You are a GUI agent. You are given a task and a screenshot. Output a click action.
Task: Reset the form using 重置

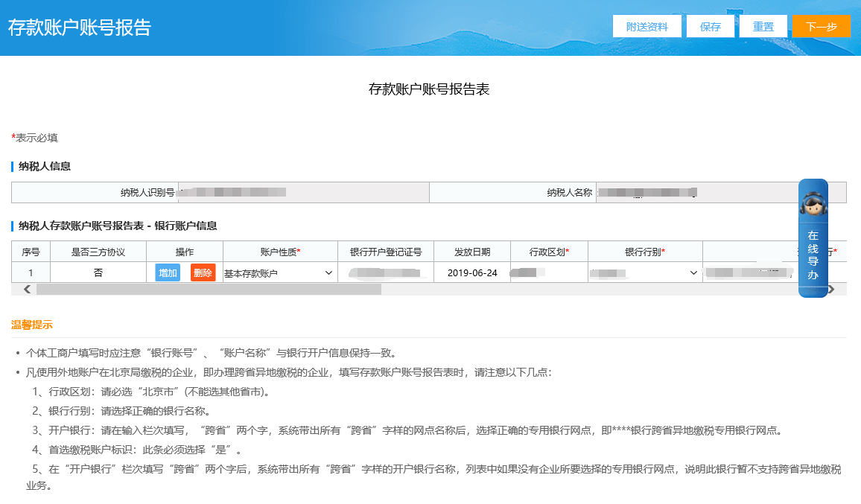click(763, 26)
